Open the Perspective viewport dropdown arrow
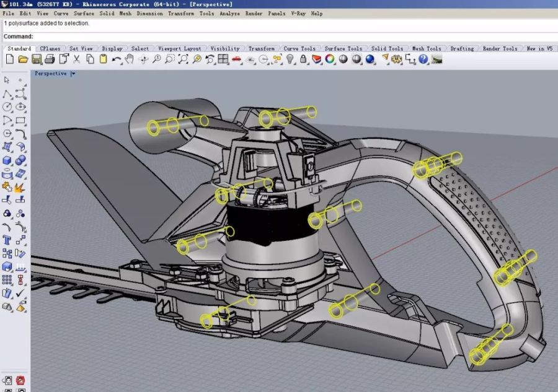 (73, 74)
